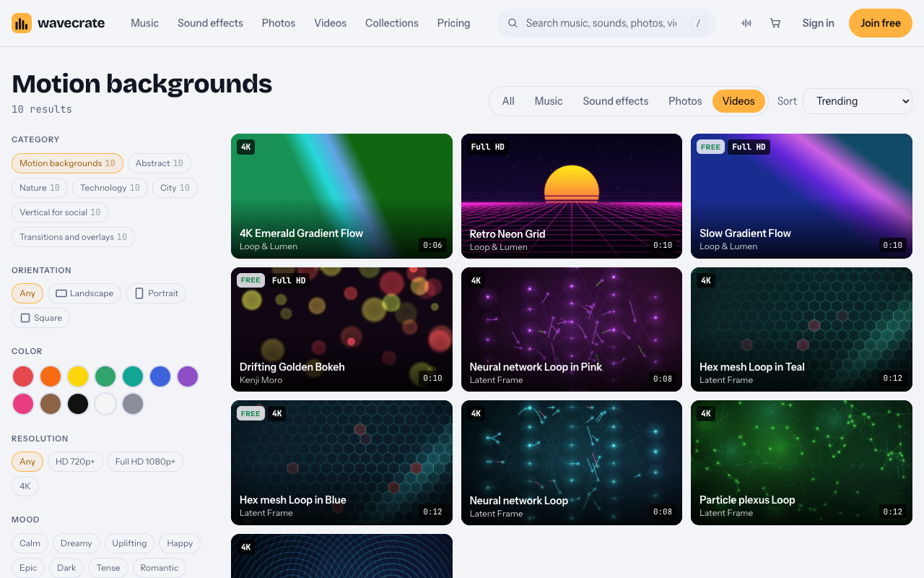Image resolution: width=924 pixels, height=578 pixels.
Task: Pick the gray color swatch
Action: tap(133, 404)
